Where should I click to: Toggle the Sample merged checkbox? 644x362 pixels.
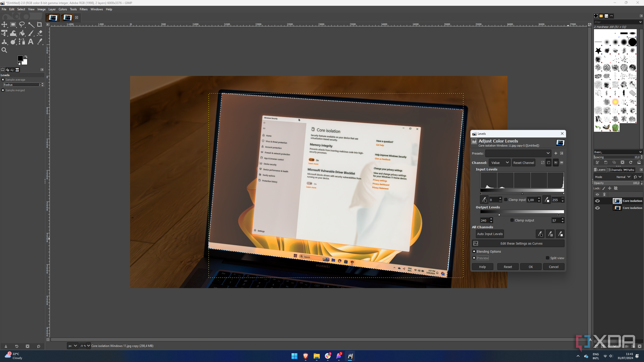(3, 90)
